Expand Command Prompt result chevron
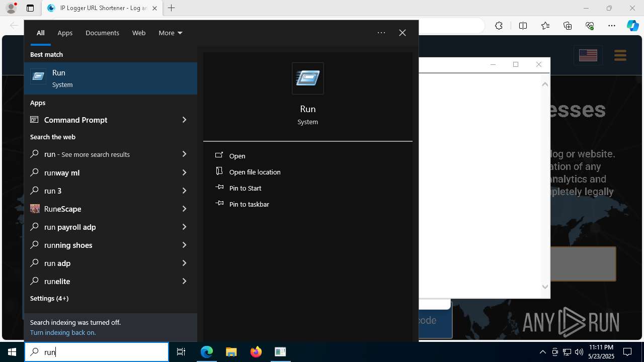This screenshot has height=362, width=644. [x=184, y=120]
